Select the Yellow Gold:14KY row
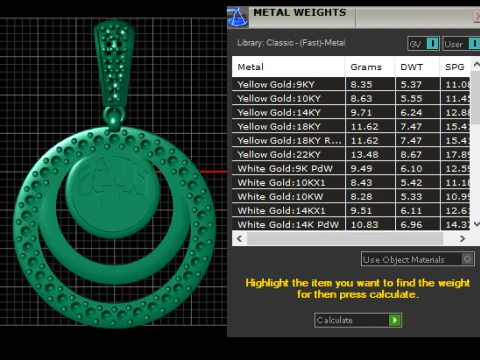Screen dimensions: 480x360 [351, 112]
